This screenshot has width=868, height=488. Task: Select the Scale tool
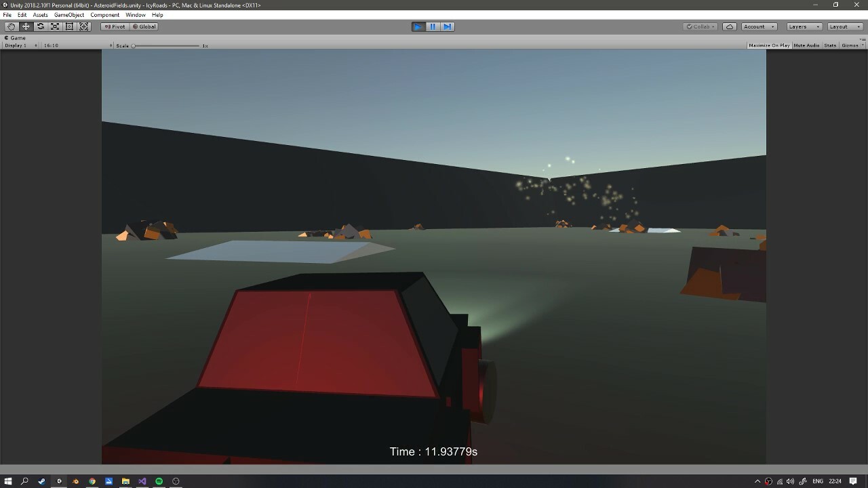pos(55,26)
